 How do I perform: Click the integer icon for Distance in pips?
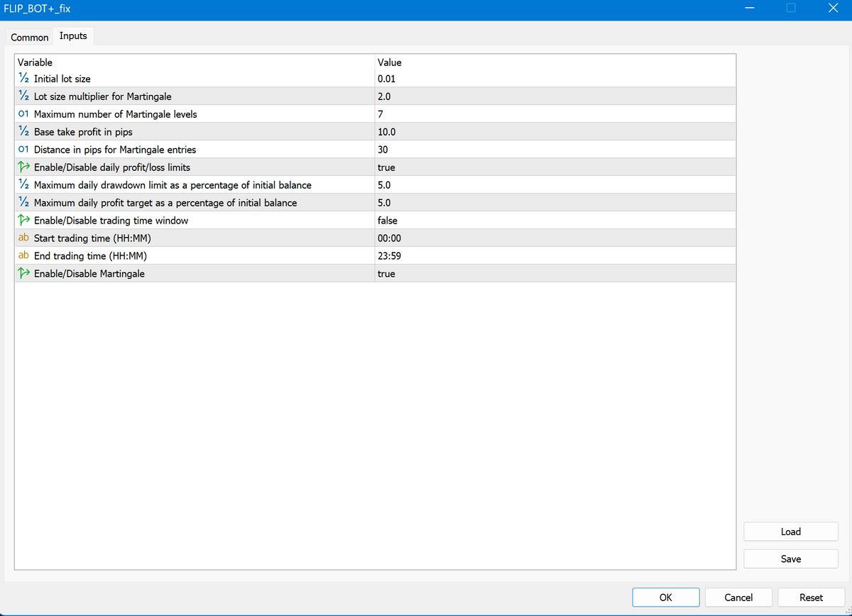tap(23, 150)
